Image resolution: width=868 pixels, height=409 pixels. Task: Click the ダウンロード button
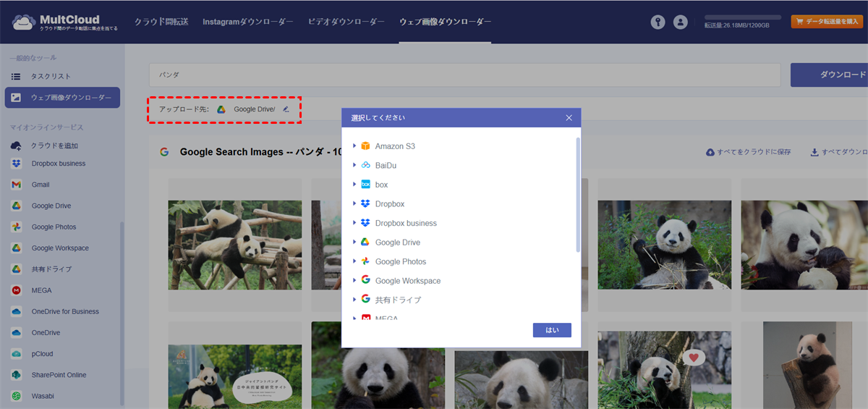(x=830, y=75)
